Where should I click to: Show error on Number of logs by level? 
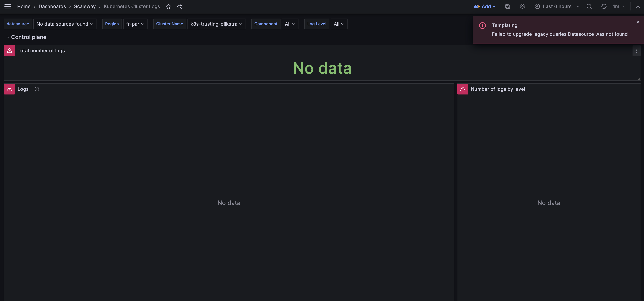pos(463,89)
